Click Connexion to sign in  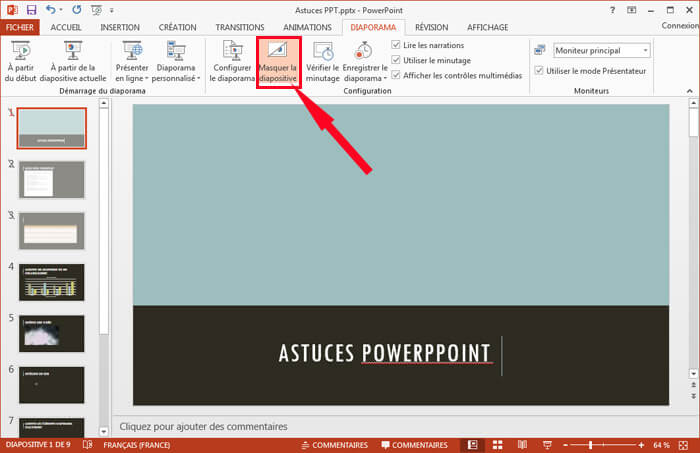(680, 27)
